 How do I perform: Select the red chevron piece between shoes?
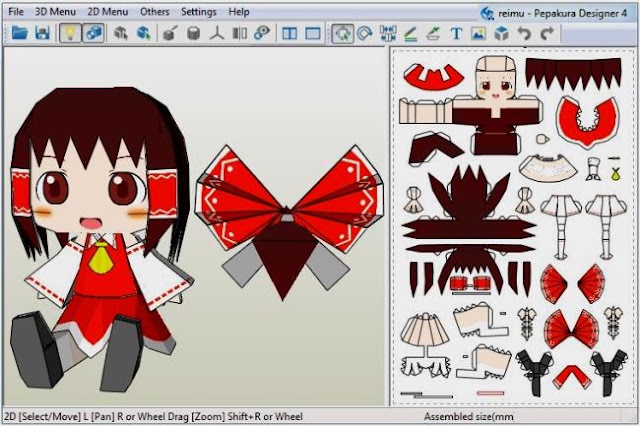(571, 377)
